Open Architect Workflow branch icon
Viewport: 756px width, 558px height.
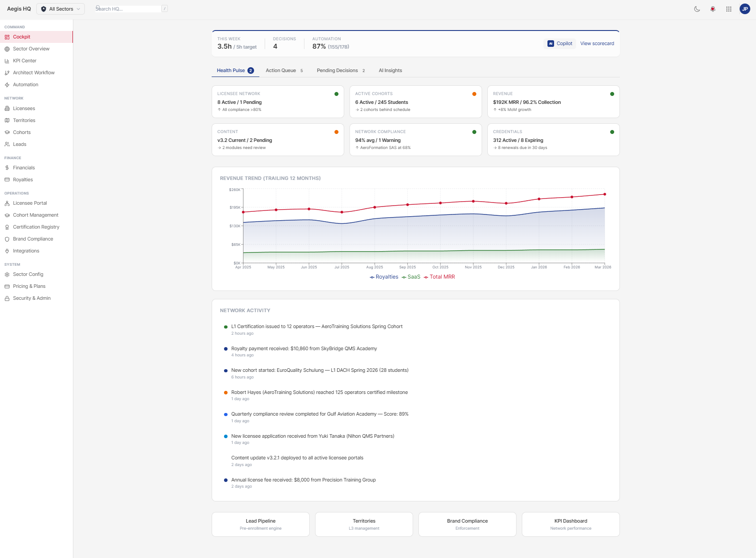7,73
